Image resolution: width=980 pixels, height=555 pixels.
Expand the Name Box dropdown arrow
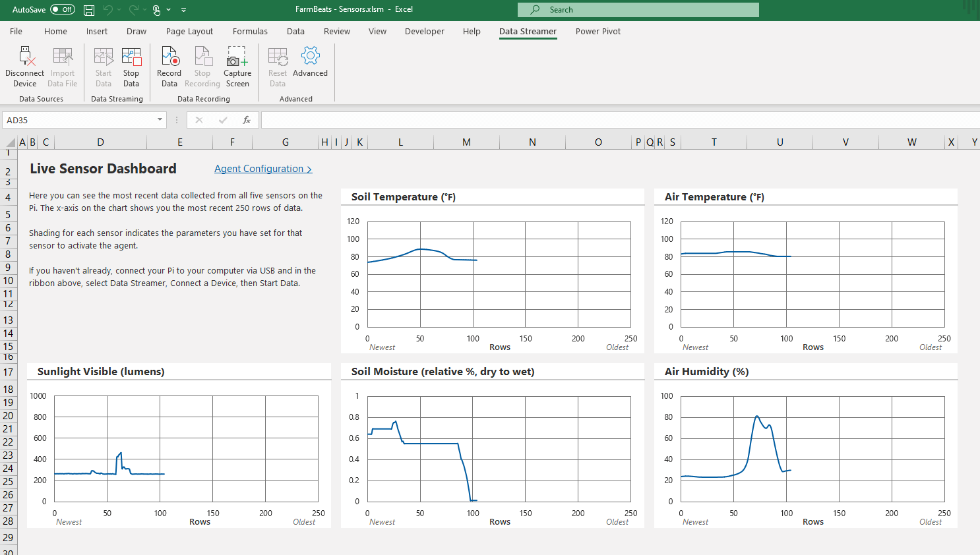[x=160, y=120]
